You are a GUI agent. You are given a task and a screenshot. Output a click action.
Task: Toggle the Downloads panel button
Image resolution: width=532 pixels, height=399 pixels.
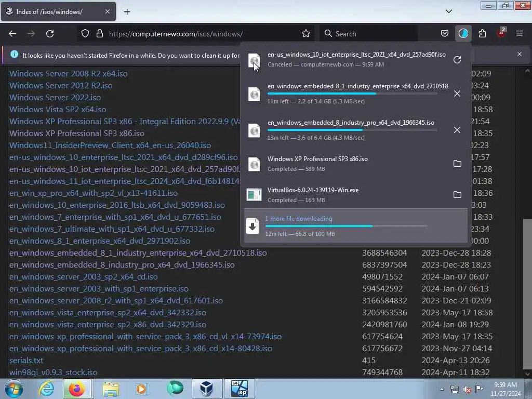[x=463, y=34]
